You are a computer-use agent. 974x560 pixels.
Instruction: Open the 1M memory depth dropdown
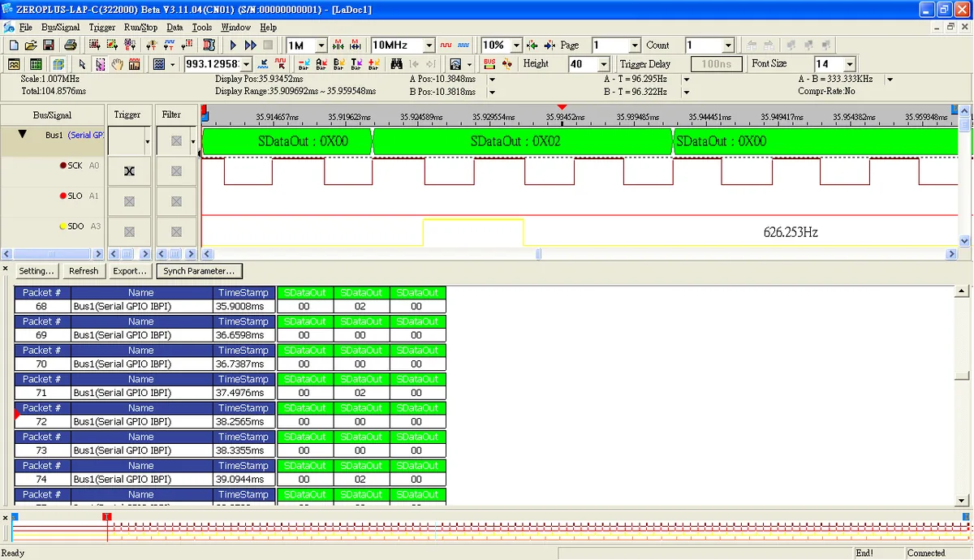321,45
